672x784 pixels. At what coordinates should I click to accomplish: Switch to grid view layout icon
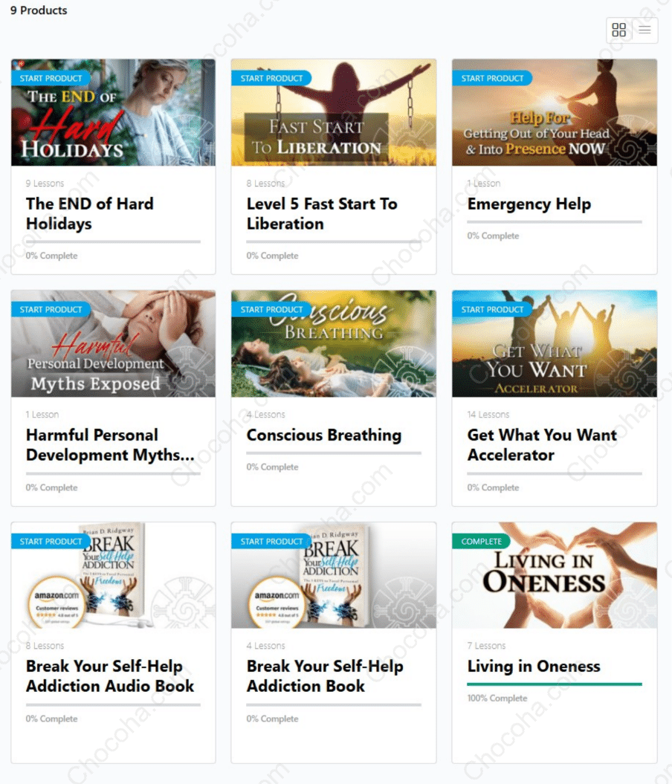click(618, 30)
